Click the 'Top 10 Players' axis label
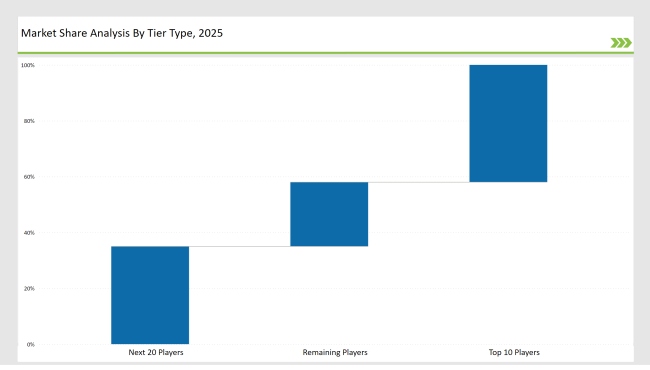The image size is (650, 370). coord(514,353)
